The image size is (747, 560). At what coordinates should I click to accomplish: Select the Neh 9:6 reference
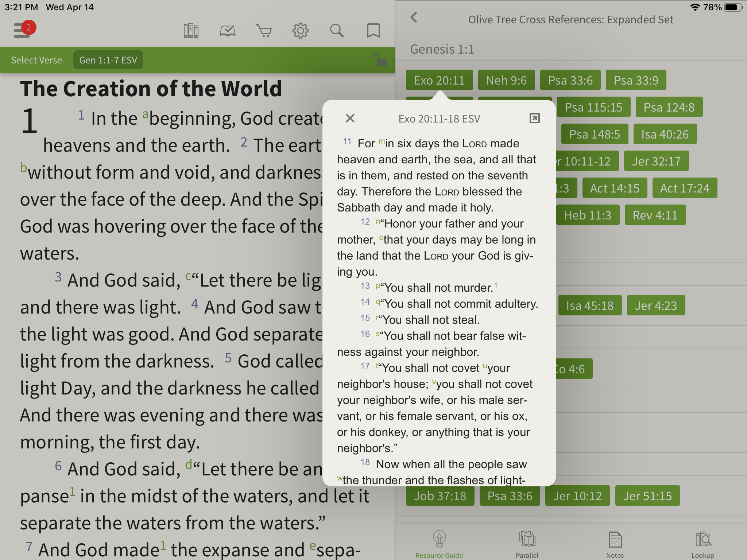tap(507, 80)
